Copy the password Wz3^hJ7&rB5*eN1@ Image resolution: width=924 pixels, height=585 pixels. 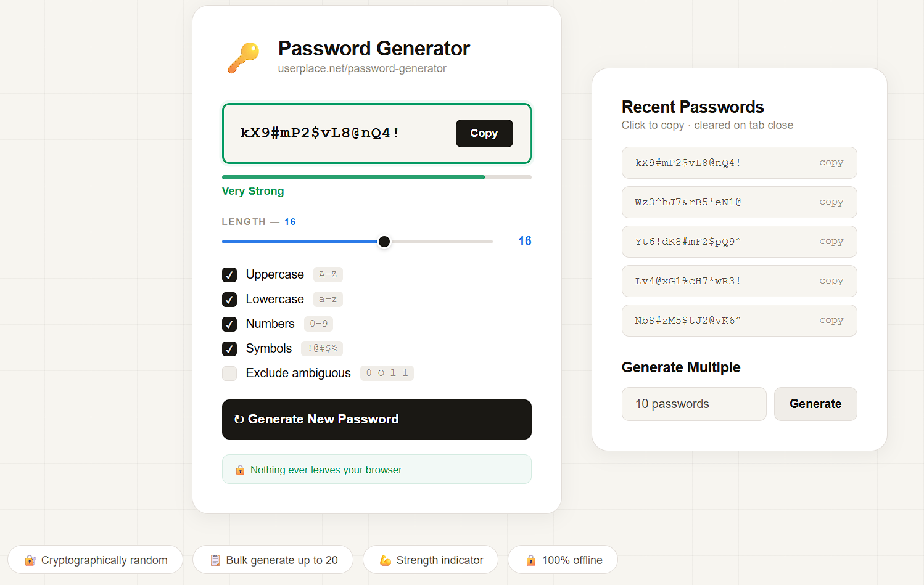coord(831,202)
